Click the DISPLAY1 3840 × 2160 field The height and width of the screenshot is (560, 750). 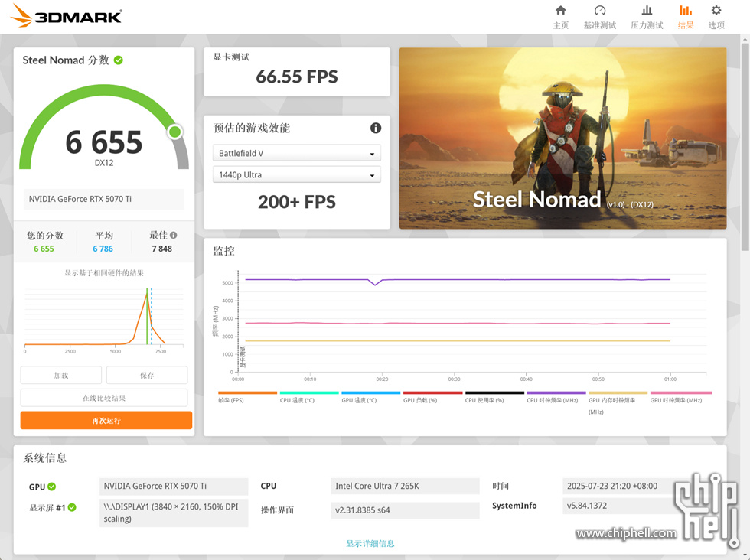[174, 513]
